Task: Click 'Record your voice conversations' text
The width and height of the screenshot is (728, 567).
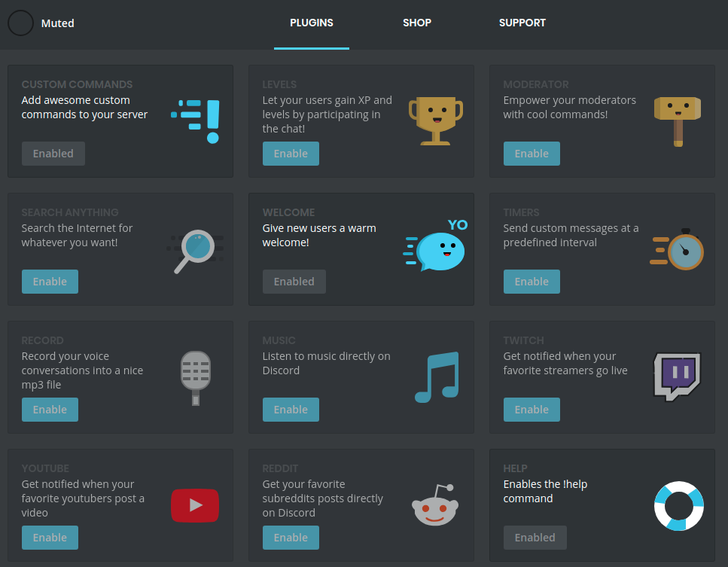Action: (x=82, y=370)
